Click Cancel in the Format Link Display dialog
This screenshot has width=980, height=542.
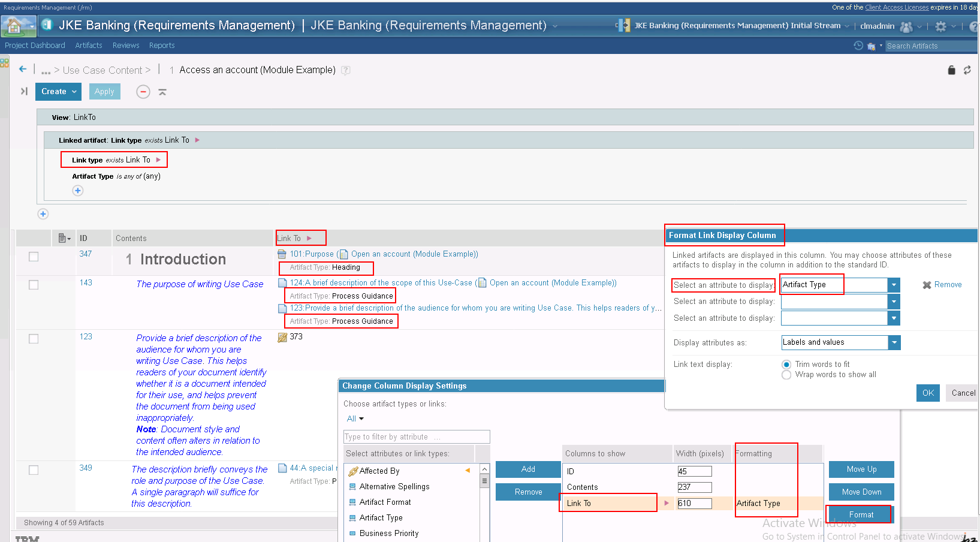[x=963, y=393]
